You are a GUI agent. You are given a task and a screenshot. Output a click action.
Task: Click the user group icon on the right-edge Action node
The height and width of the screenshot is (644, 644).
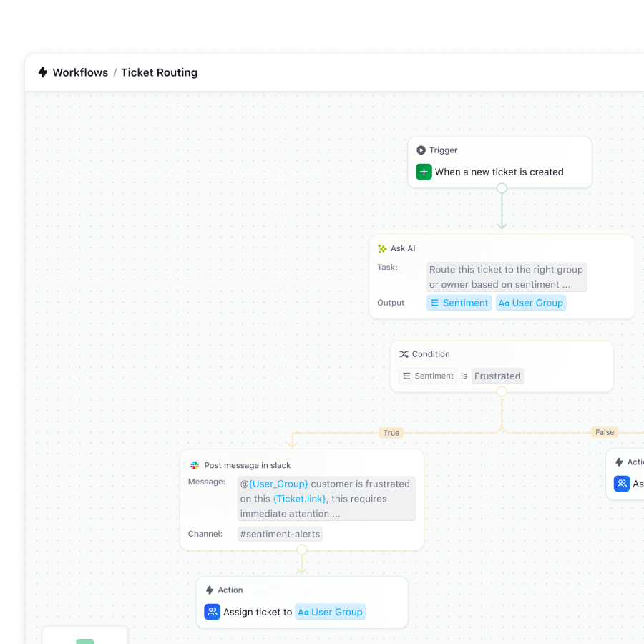tap(622, 484)
